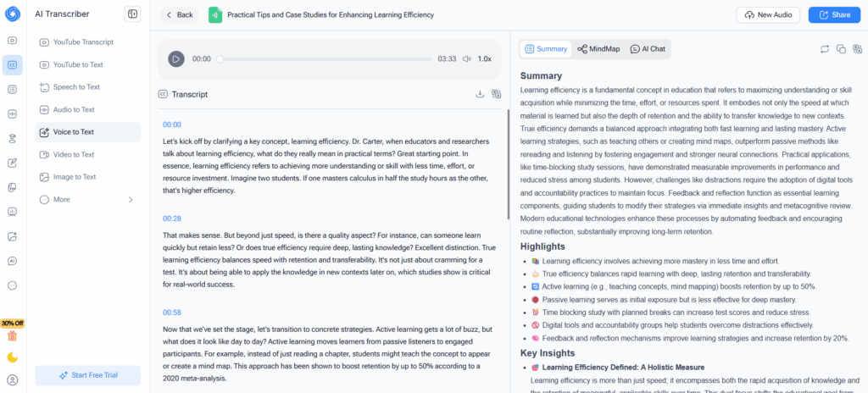Change playback speed from 1.0x
The width and height of the screenshot is (868, 393).
coord(484,58)
